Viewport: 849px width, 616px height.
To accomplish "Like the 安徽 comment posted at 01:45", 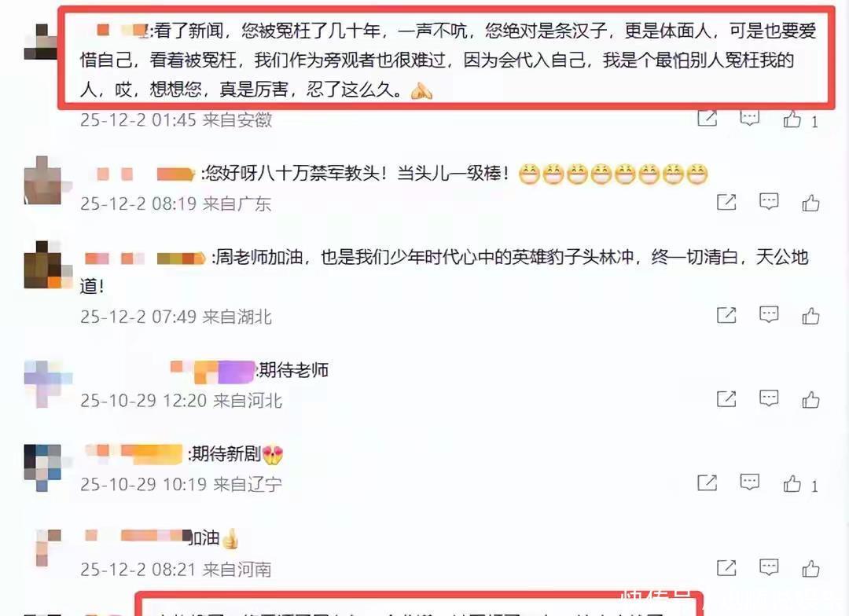I will (x=792, y=119).
